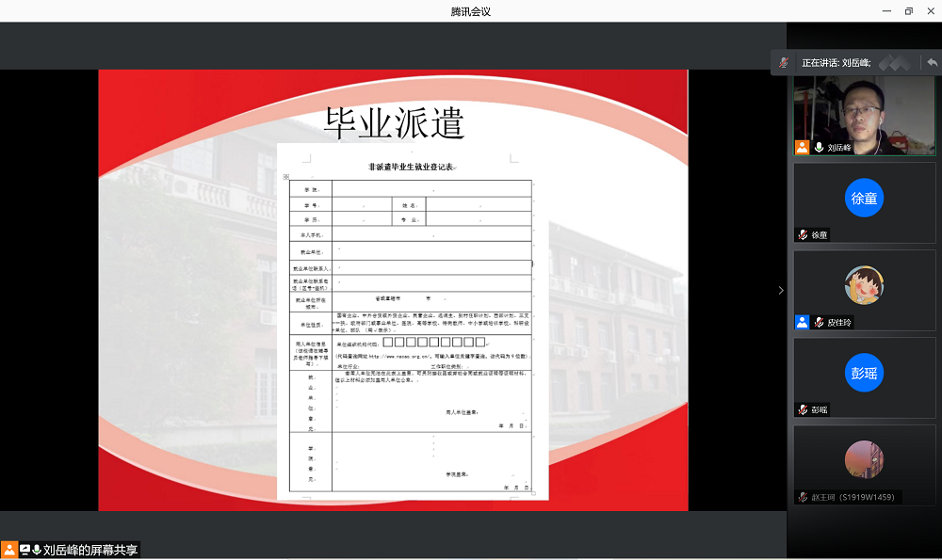Click 赵王珂's sunset avatar
Image resolution: width=942 pixels, height=560 pixels.
[x=864, y=459]
